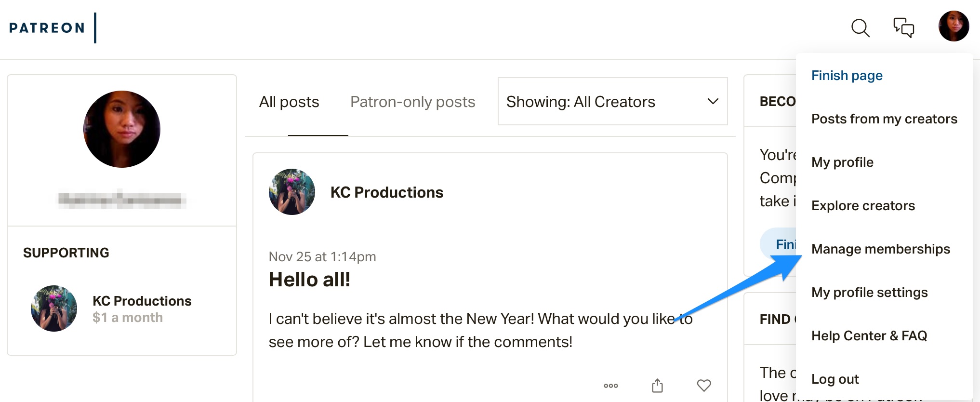Viewport: 980px width, 402px height.
Task: Open the three-dot post options menu
Action: (x=610, y=386)
